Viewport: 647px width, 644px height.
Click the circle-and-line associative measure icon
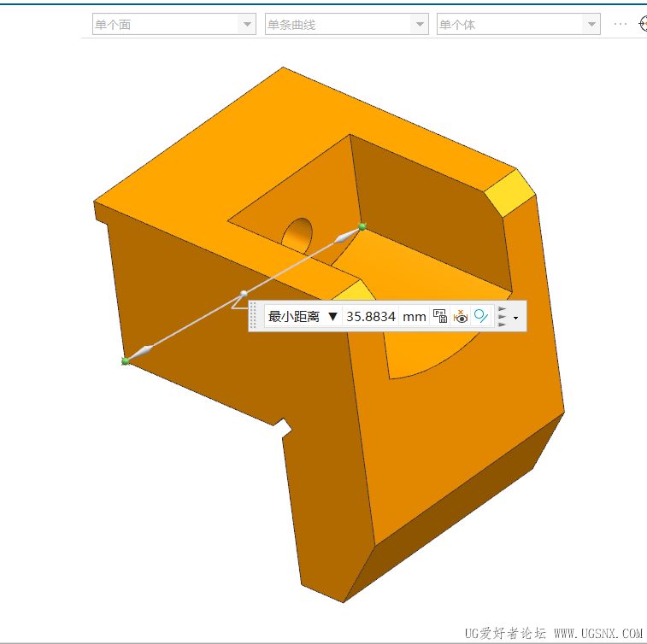[x=481, y=316]
